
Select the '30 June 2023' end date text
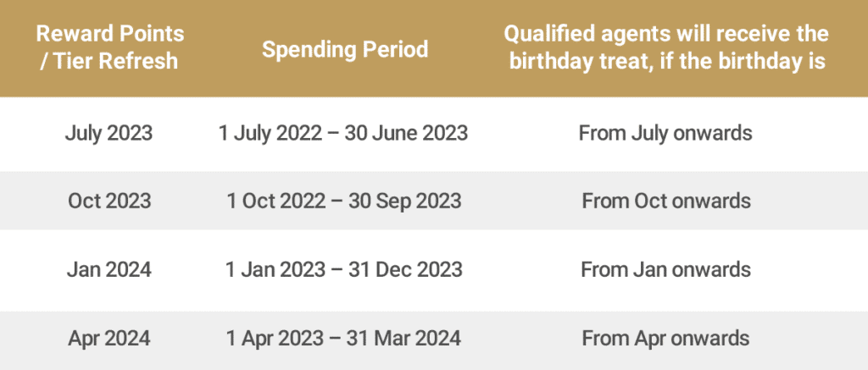pos(406,133)
